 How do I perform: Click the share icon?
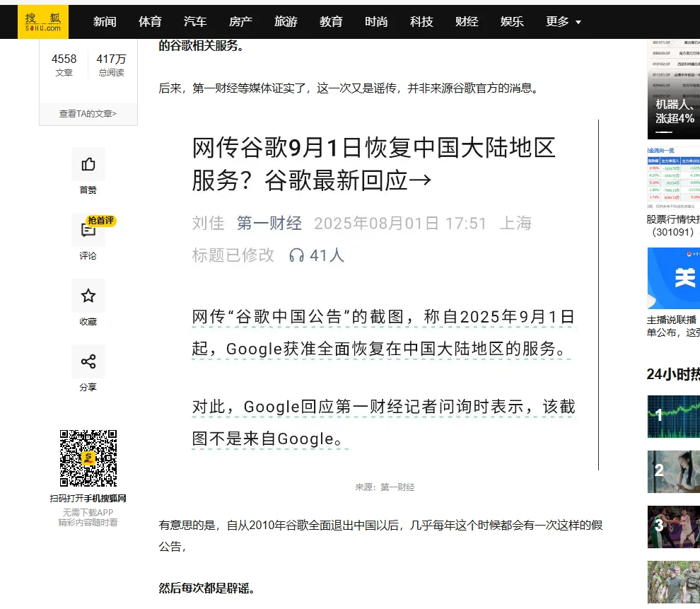pyautogui.click(x=88, y=361)
